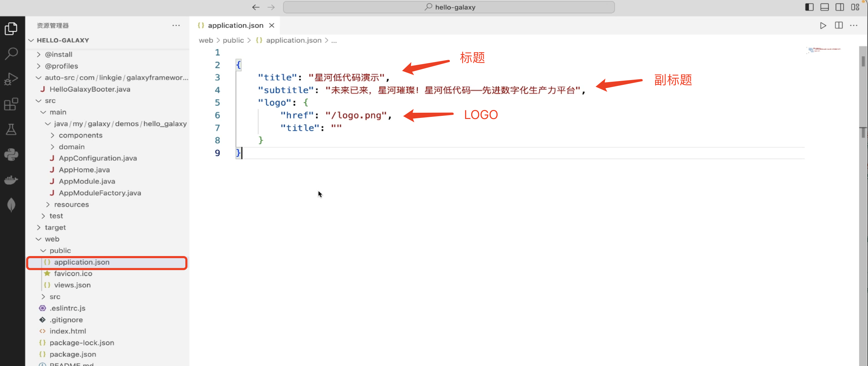Expand the target folder
This screenshot has height=366, width=868.
(107, 228)
